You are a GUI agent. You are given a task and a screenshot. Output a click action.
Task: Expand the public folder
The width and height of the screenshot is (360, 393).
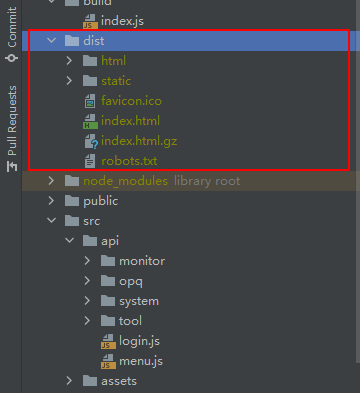point(51,201)
